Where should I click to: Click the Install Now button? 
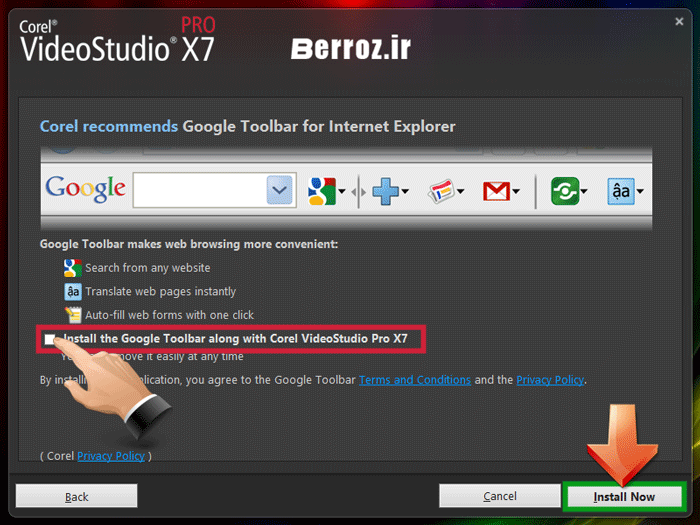[624, 496]
